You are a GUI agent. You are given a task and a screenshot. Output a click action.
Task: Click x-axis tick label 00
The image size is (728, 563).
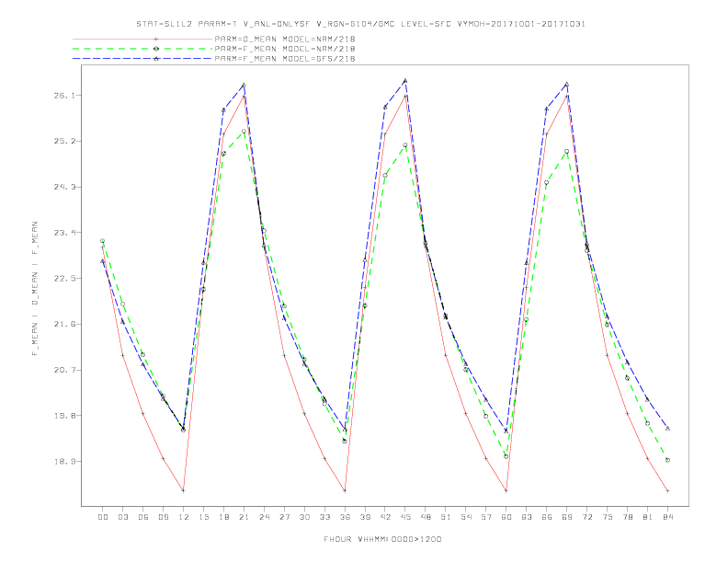[103, 517]
